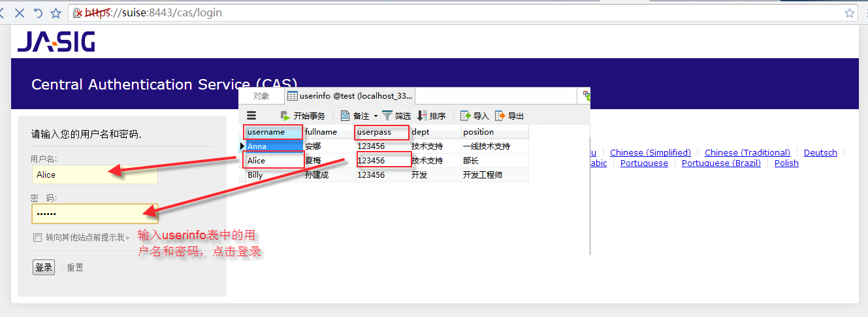This screenshot has height=317, width=868.
Task: Click the browser address bar URL
Action: coord(153,12)
